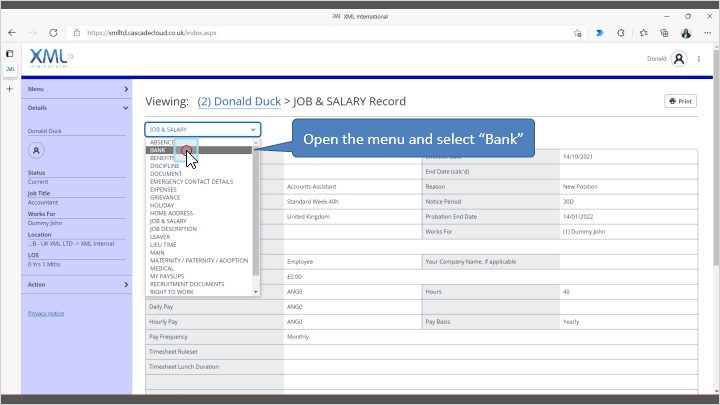Screen dimensions: 720x405
Task: Select LEAVER from the dropdown list
Action: pyautogui.click(x=199, y=236)
